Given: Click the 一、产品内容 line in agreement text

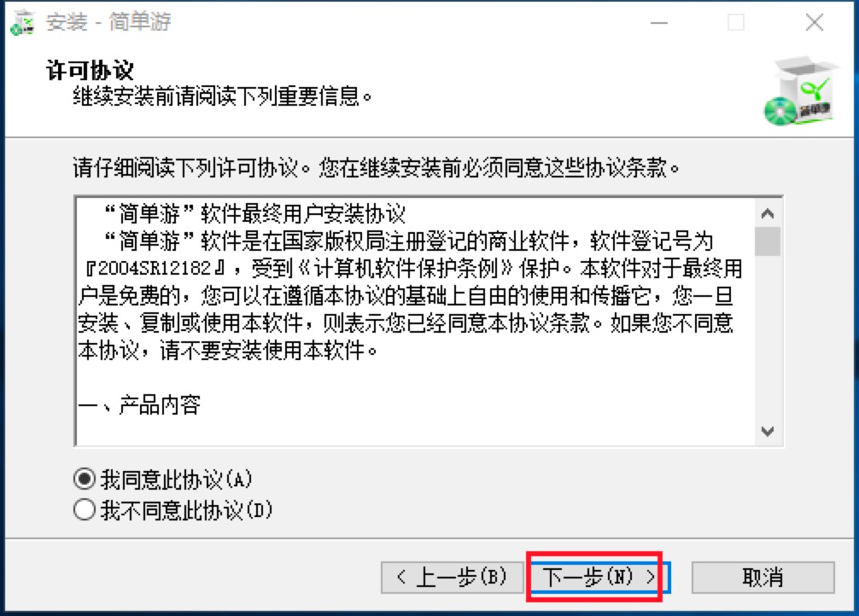Looking at the screenshot, I should 139,405.
